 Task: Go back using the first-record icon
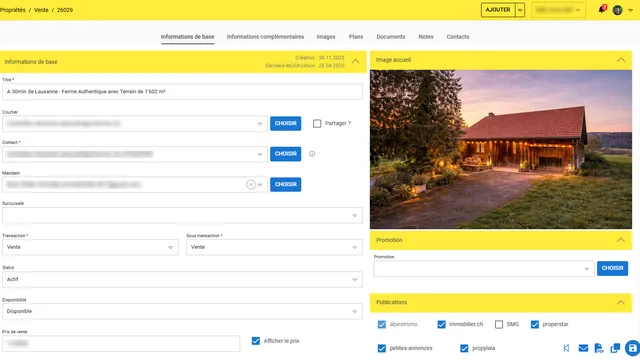567,348
